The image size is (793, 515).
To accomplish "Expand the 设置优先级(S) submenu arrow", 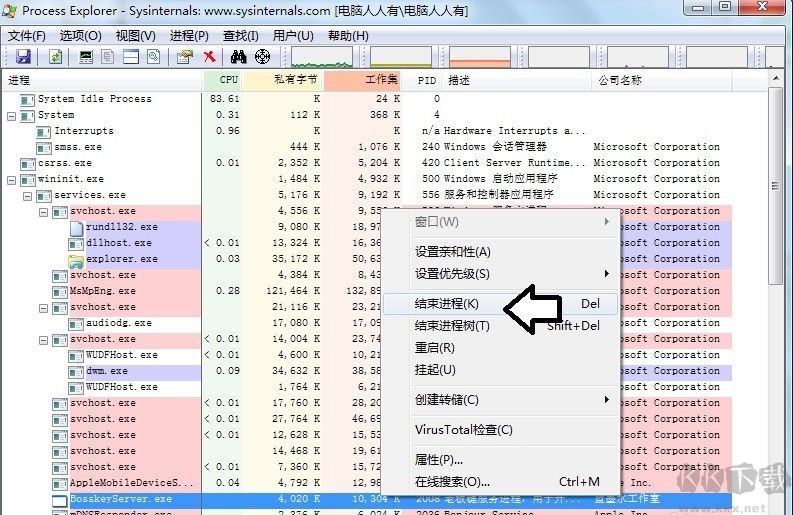I will (606, 274).
